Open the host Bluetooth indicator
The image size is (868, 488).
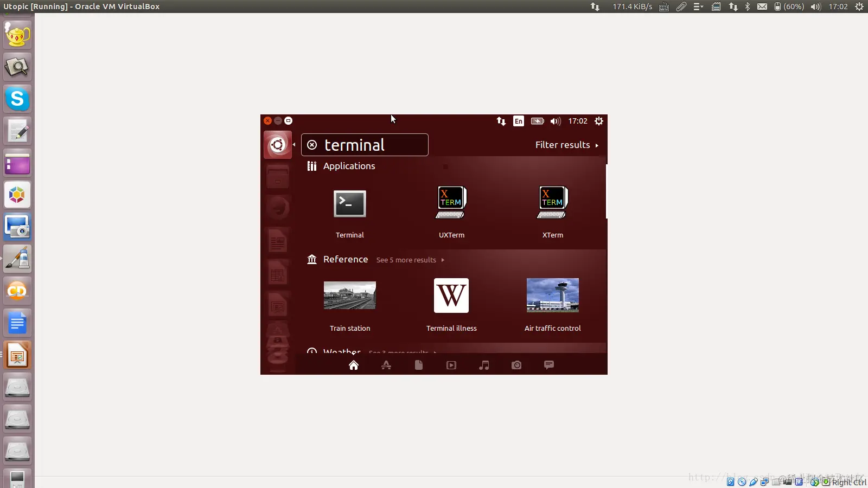point(748,7)
